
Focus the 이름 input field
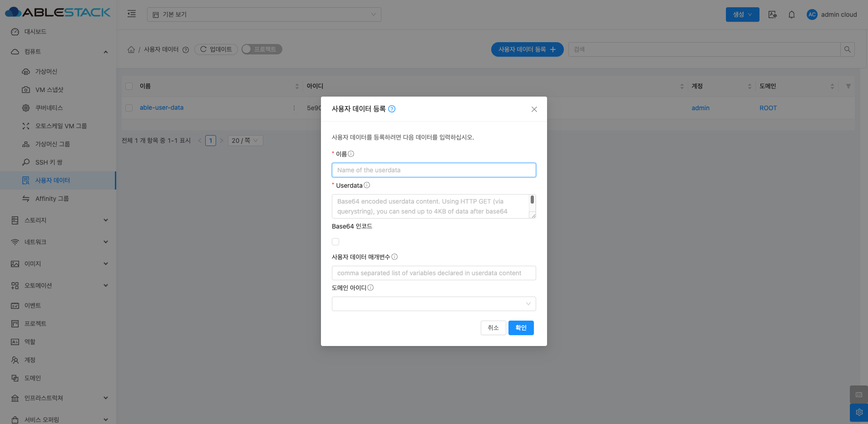(434, 170)
